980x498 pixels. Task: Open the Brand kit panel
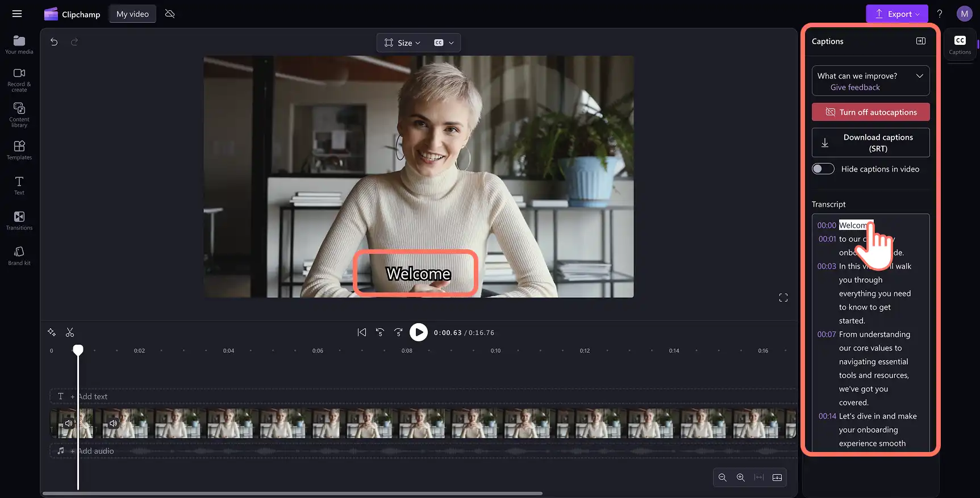[19, 256]
